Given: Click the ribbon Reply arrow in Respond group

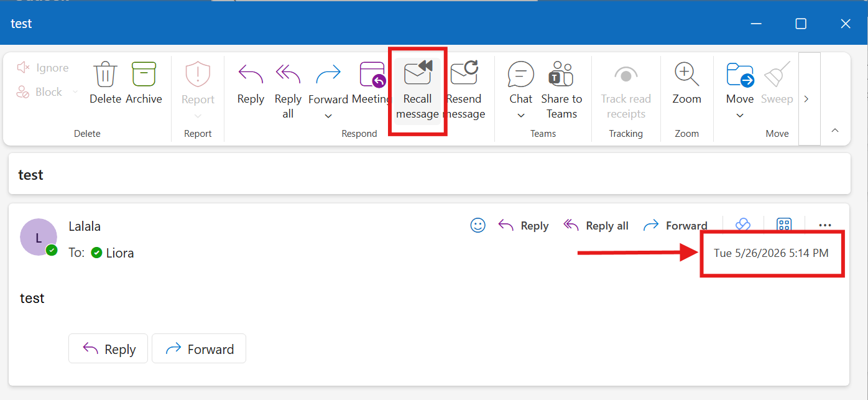Looking at the screenshot, I should (251, 75).
